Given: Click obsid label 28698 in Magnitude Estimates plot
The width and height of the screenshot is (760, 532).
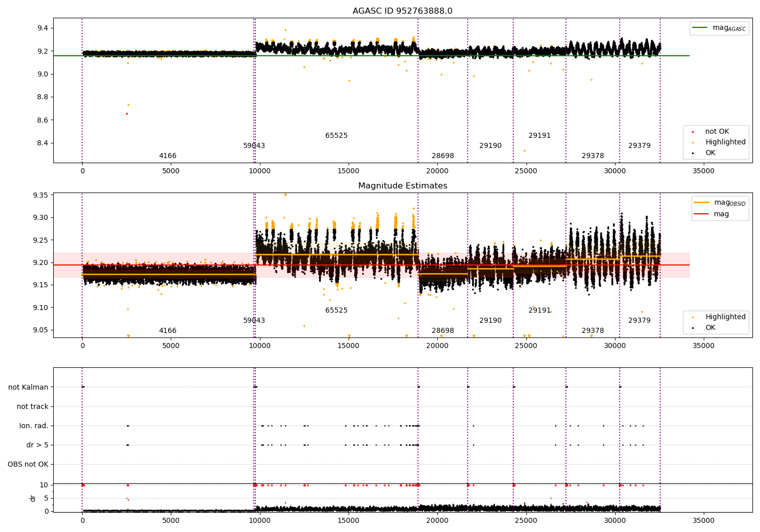Looking at the screenshot, I should pos(443,331).
